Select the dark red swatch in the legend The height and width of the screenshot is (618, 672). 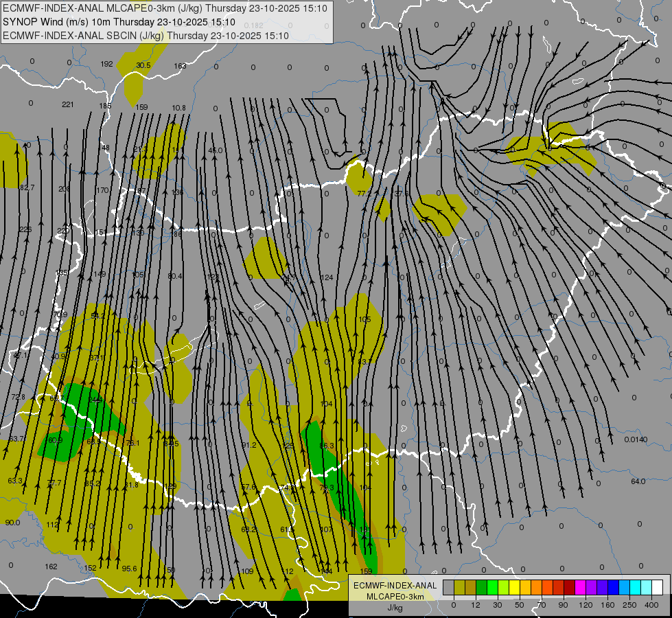[x=570, y=587]
